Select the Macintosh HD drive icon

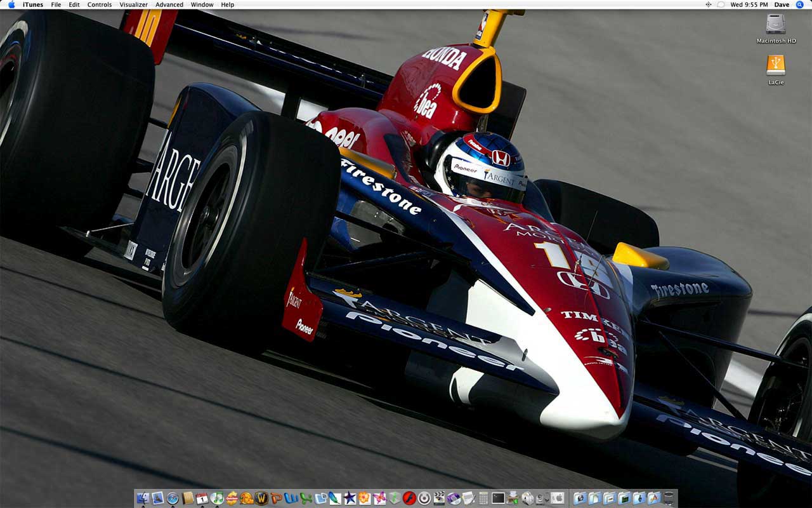click(775, 25)
